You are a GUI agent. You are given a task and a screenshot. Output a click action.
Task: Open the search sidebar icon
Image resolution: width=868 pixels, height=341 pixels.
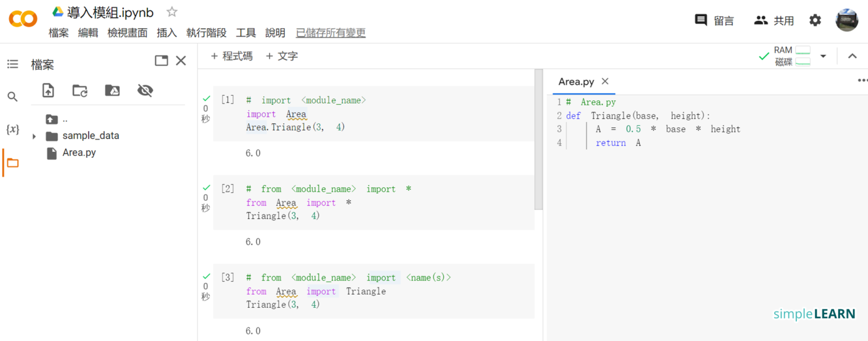12,97
